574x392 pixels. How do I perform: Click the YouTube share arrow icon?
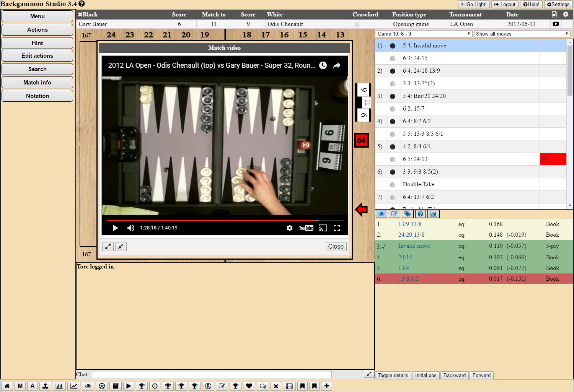pos(337,65)
